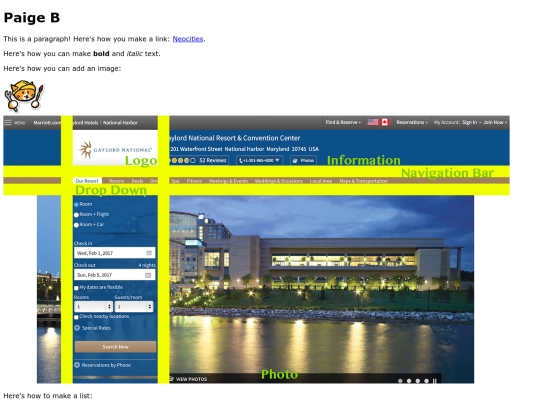The height and width of the screenshot is (405, 540).
Task: Open the Guests/room count selector
Action: tap(134, 307)
